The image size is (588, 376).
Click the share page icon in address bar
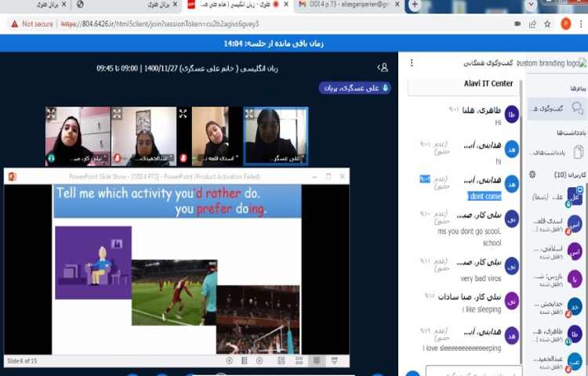(532, 24)
